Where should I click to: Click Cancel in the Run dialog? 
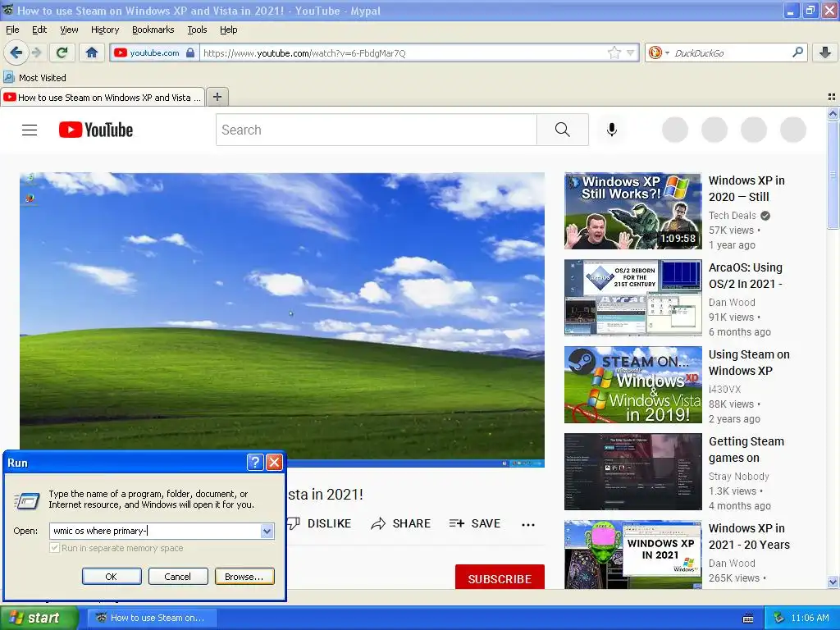178,577
